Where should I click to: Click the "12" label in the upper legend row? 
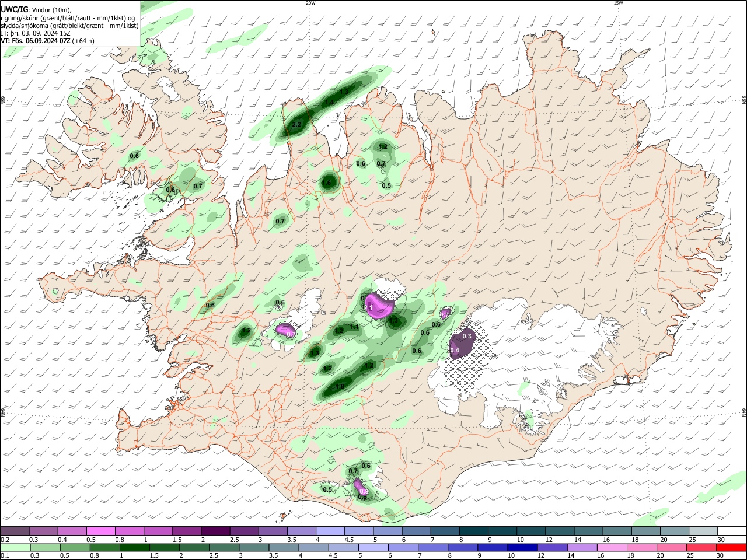pos(548,540)
